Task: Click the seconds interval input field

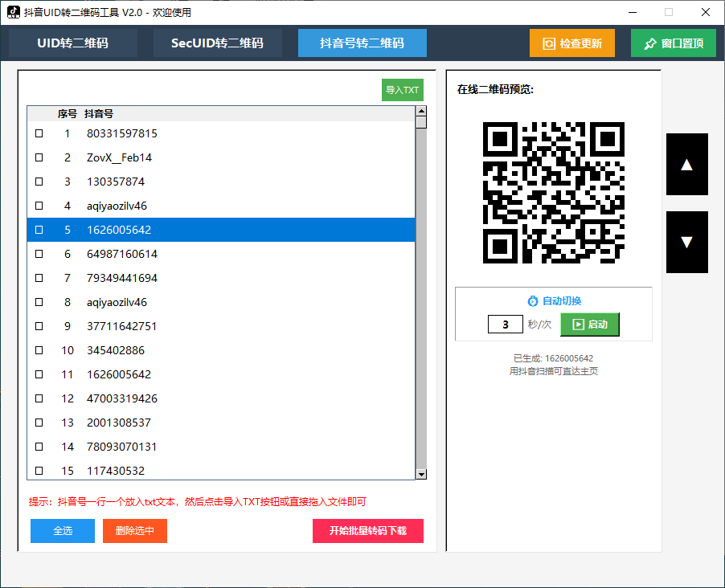Action: click(506, 325)
